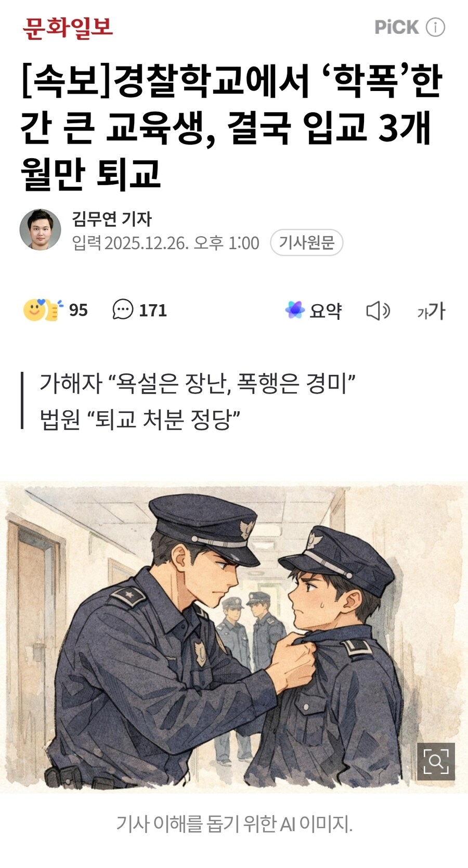468x868 pixels.
Task: Adjust text size with 가가 icon
Action: (x=431, y=310)
